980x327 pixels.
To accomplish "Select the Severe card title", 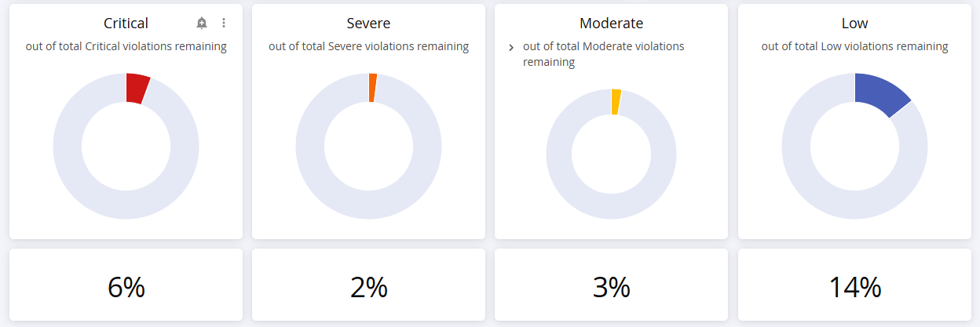I will point(368,24).
